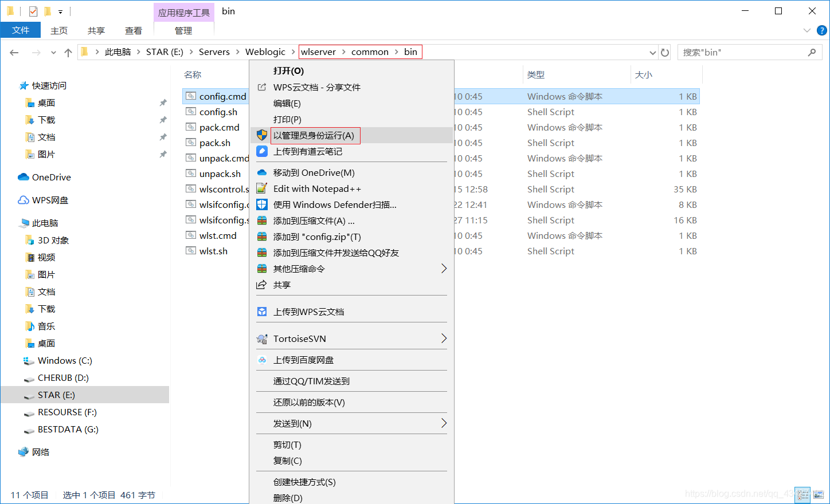Open the recent locations dropdown arrow

point(53,52)
